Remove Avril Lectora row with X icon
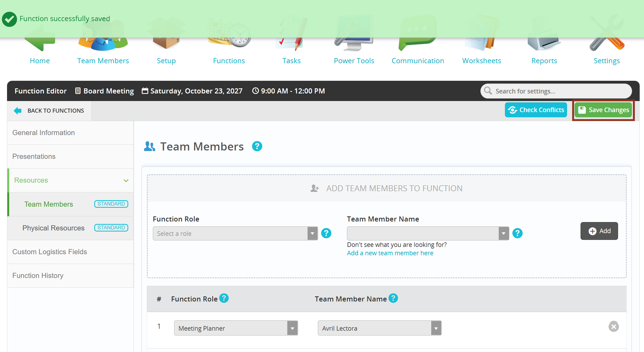 (x=613, y=327)
